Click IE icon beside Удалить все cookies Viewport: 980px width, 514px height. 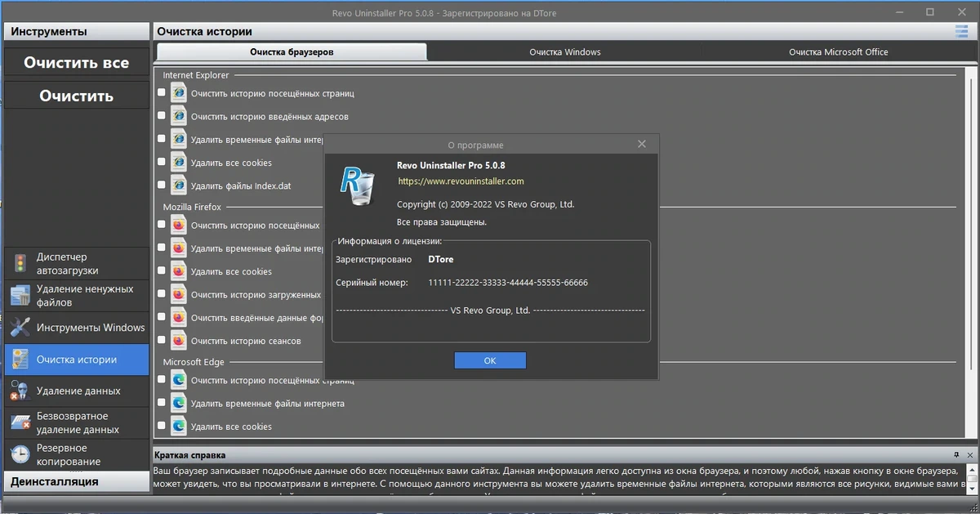(178, 163)
